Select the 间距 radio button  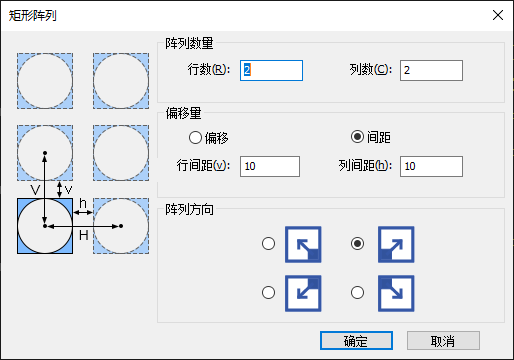(x=357, y=137)
